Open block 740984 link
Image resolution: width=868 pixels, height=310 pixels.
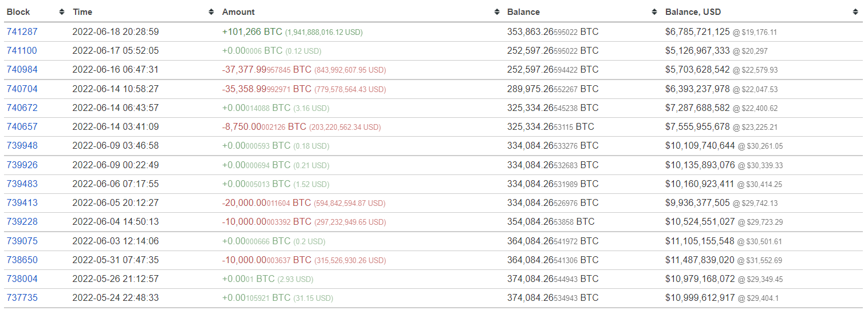[22, 70]
